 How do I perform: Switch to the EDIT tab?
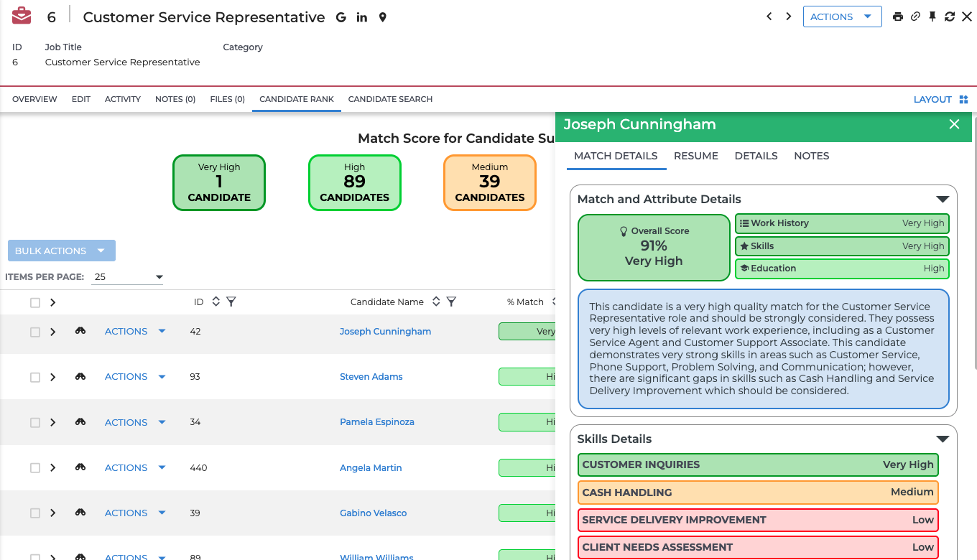click(x=81, y=99)
